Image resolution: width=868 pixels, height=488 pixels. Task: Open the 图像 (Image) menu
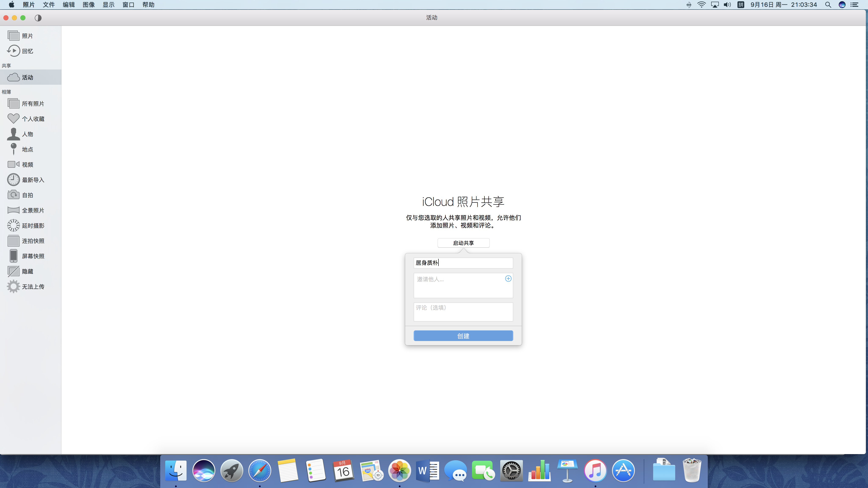[x=89, y=5]
